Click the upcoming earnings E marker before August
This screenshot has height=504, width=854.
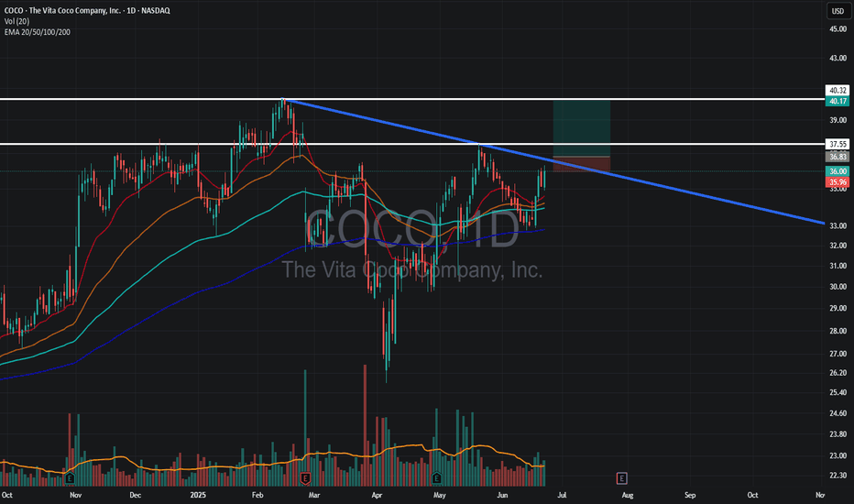[x=621, y=479]
